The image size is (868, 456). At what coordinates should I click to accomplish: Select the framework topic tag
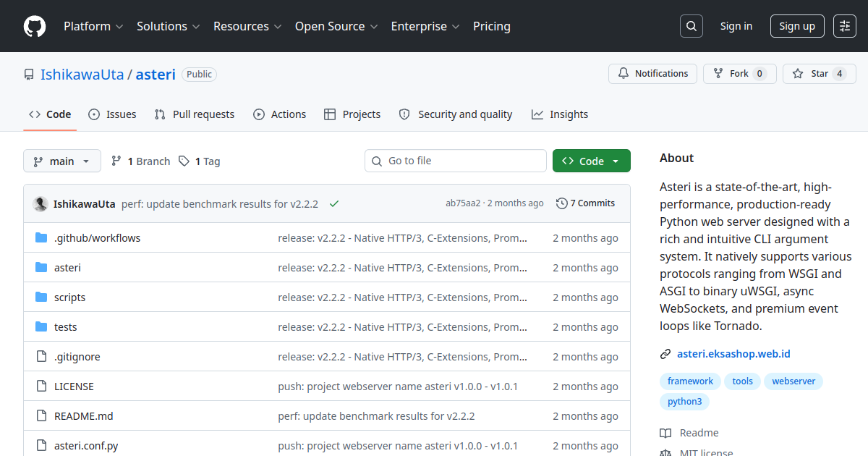tap(690, 381)
